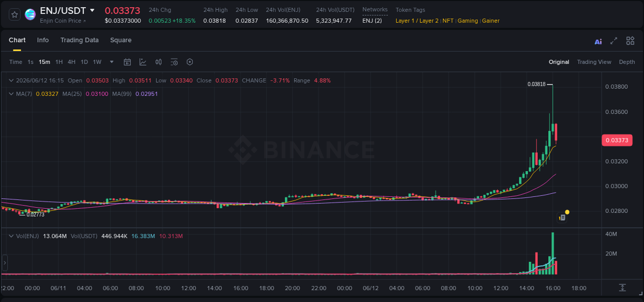644x302 pixels.
Task: Toggle auto-scale icon at bottom right
Action: (622, 287)
